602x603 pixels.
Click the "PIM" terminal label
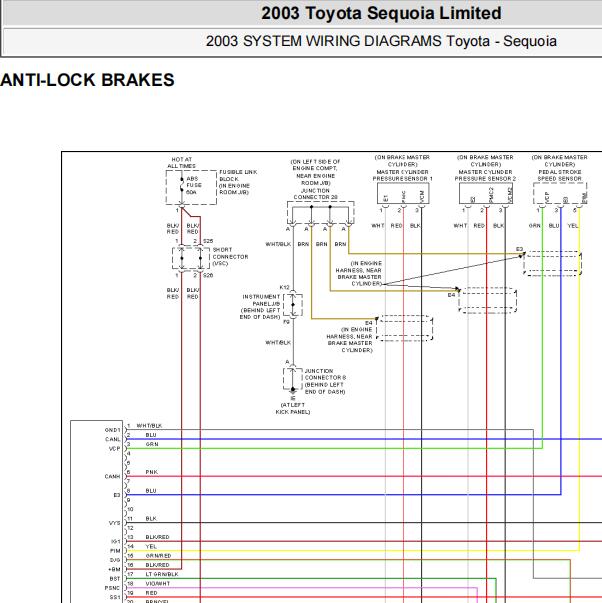tap(115, 551)
